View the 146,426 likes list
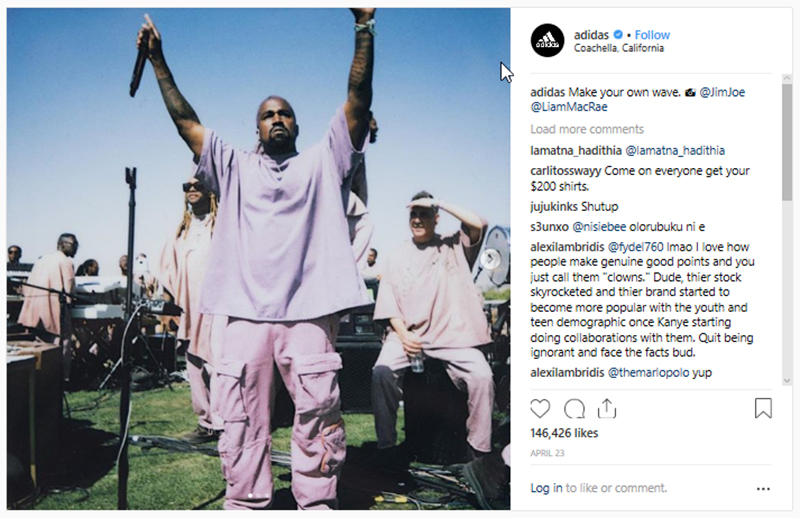800x518 pixels. pyautogui.click(x=564, y=433)
